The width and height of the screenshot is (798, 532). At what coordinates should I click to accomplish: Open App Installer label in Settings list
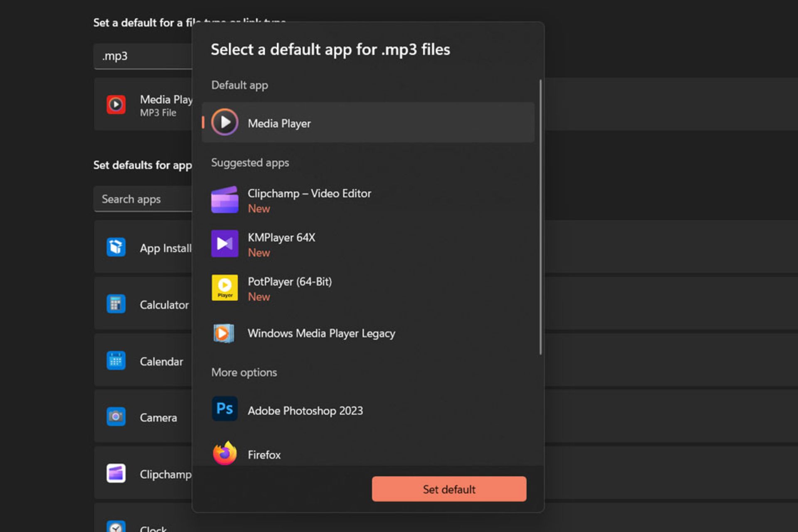pyautogui.click(x=166, y=248)
